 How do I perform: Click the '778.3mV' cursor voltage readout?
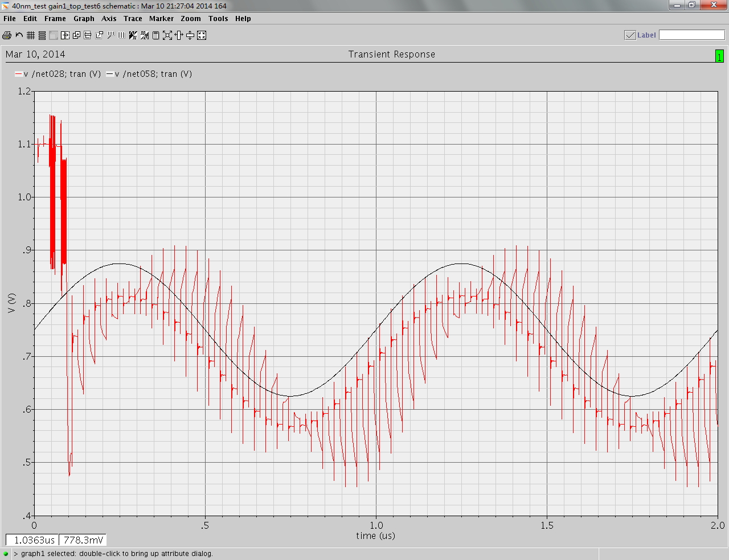click(x=83, y=540)
